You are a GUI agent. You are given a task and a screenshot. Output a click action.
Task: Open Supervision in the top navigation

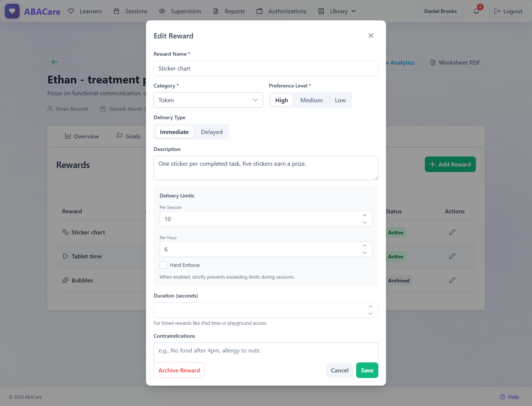(180, 11)
